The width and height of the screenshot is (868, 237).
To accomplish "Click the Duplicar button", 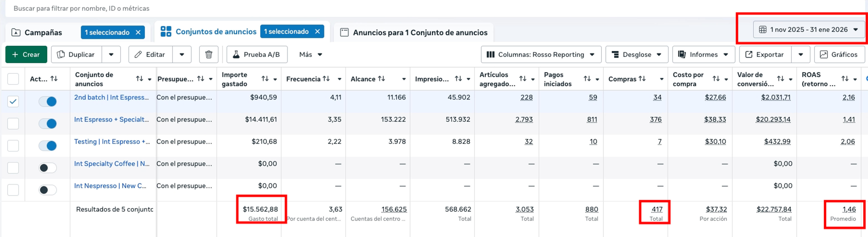I will pos(76,54).
